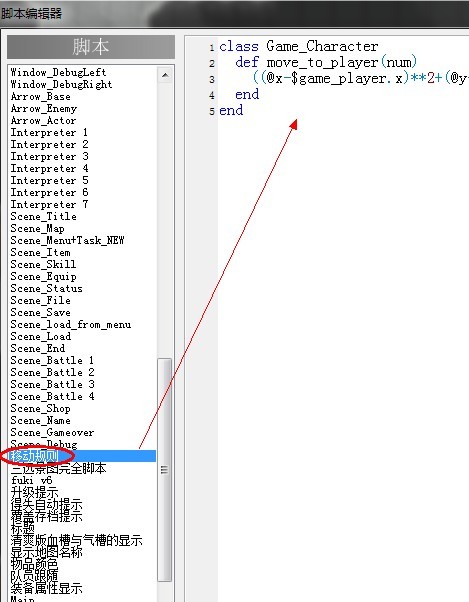
Task: Click script list scroll-up arrow
Action: pos(165,75)
